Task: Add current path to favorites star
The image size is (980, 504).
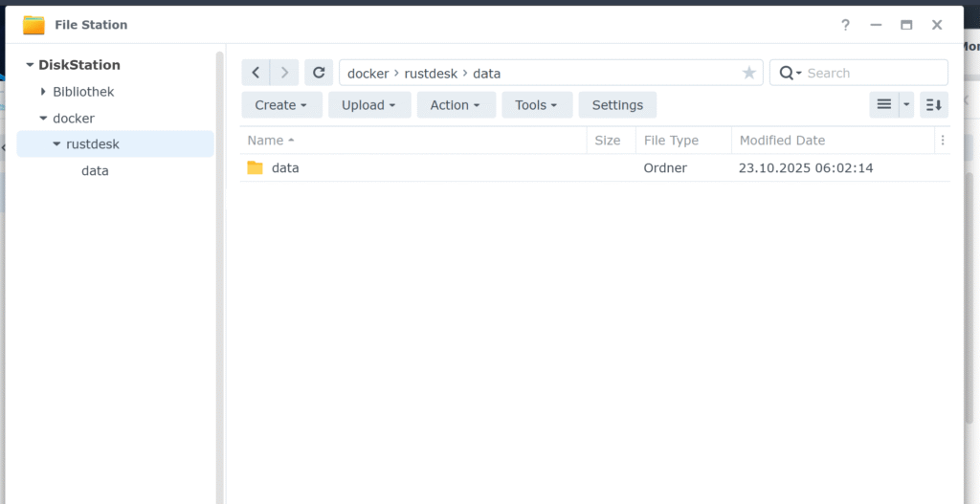Action: pos(748,73)
